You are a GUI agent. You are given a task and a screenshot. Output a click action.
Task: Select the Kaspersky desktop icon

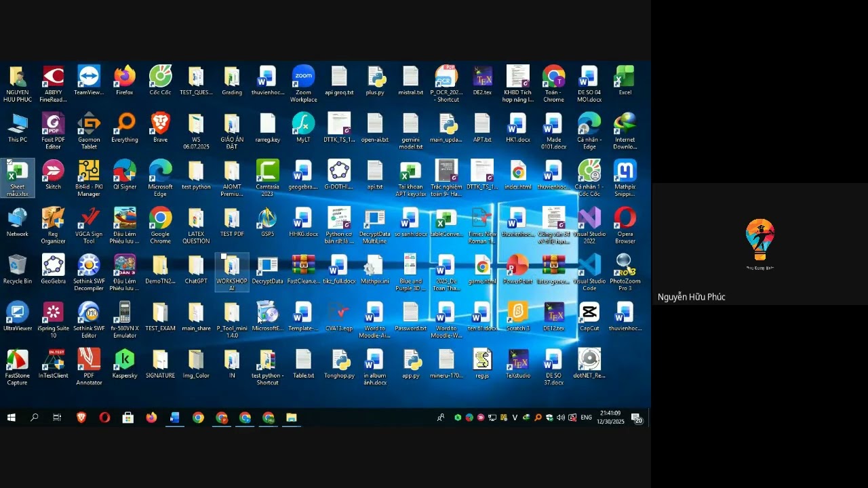[x=125, y=363]
